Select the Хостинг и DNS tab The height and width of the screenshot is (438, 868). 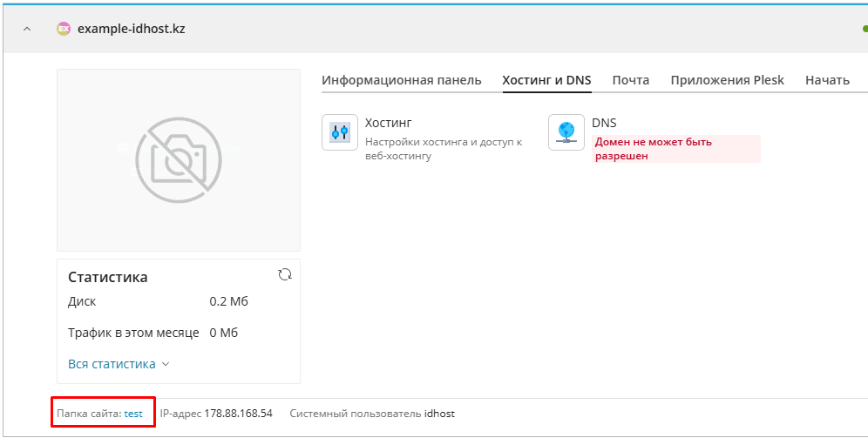546,80
